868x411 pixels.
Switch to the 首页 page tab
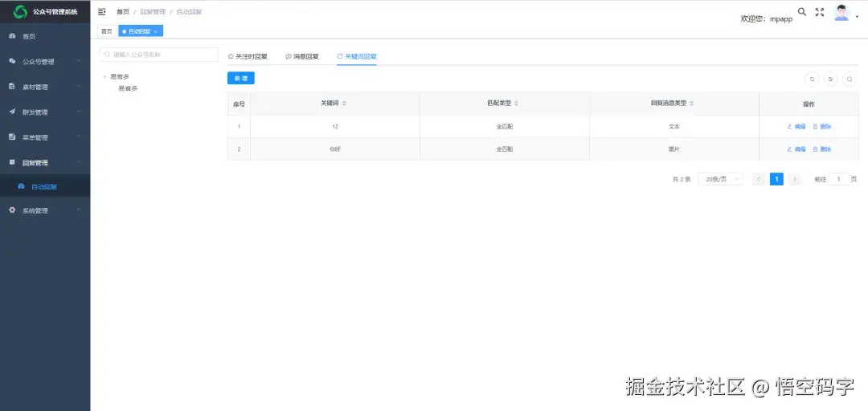[x=106, y=31]
